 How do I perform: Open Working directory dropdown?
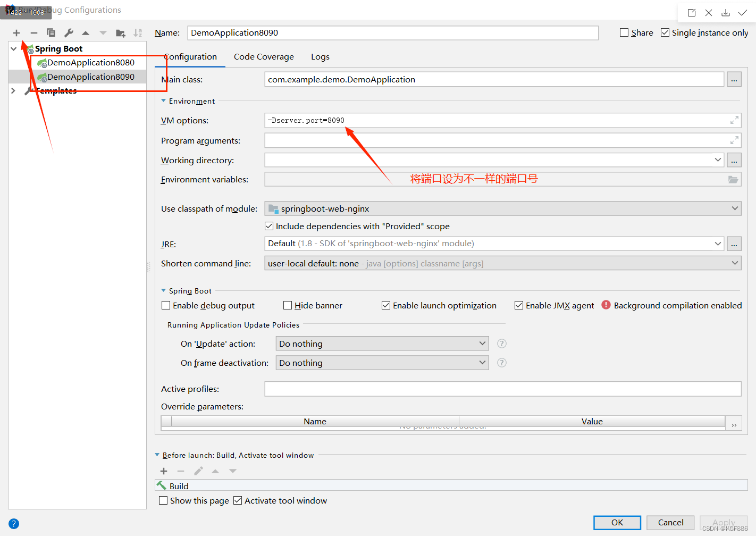pos(718,160)
